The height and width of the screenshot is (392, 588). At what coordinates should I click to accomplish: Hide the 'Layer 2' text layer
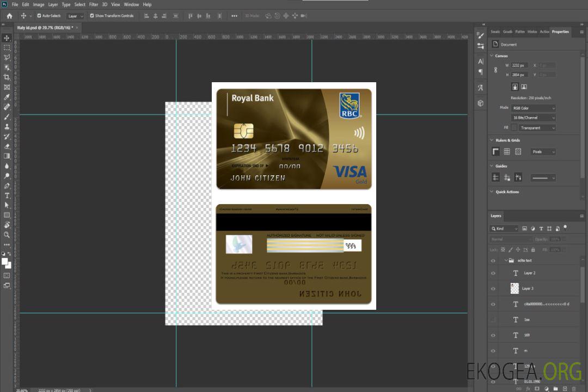(x=493, y=273)
